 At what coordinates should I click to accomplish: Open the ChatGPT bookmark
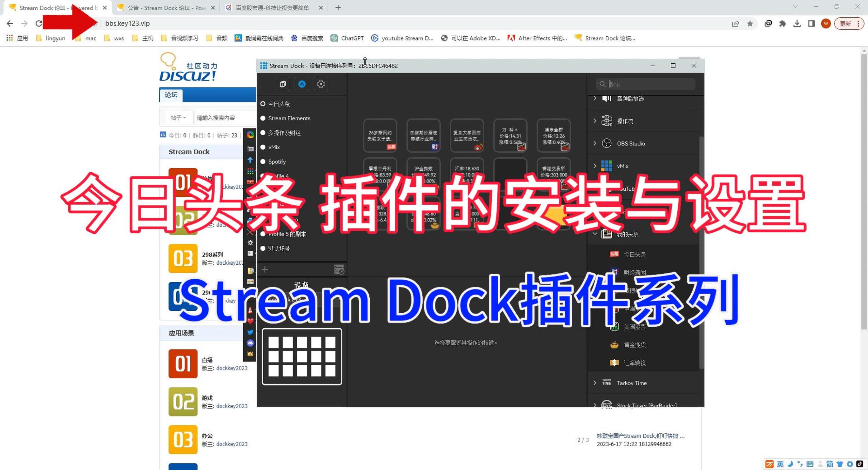coord(347,38)
